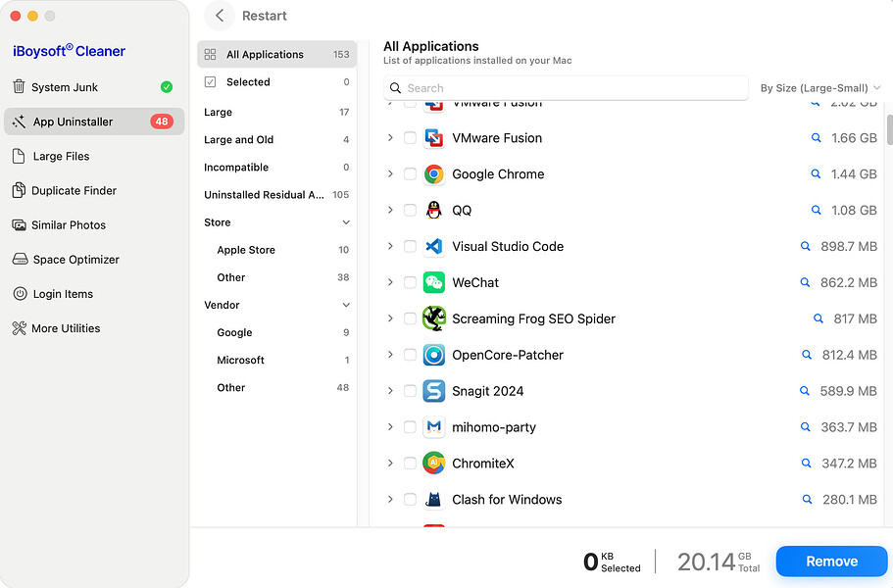Check the Visual Studio Code checkbox
893x588 pixels.
410,247
